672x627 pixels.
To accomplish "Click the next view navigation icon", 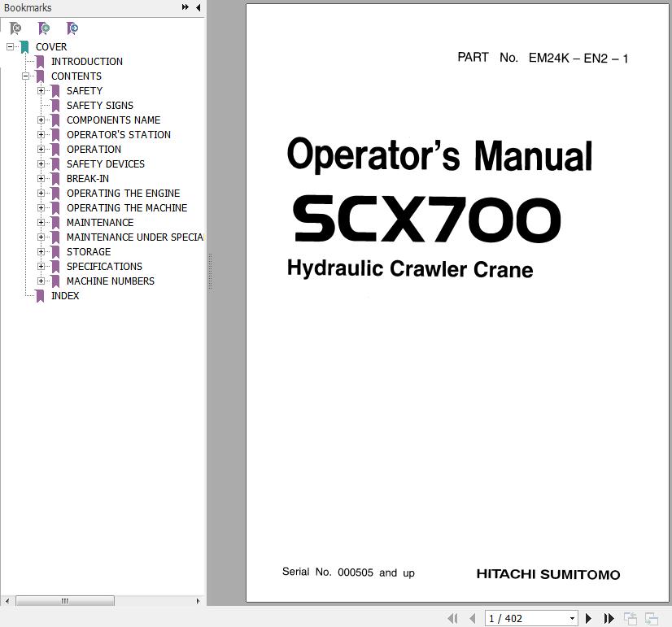I will pyautogui.click(x=652, y=618).
